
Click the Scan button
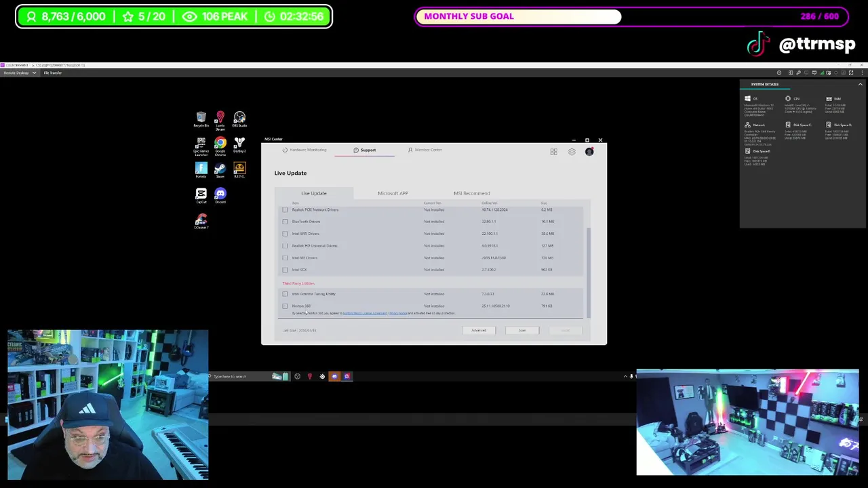(522, 330)
